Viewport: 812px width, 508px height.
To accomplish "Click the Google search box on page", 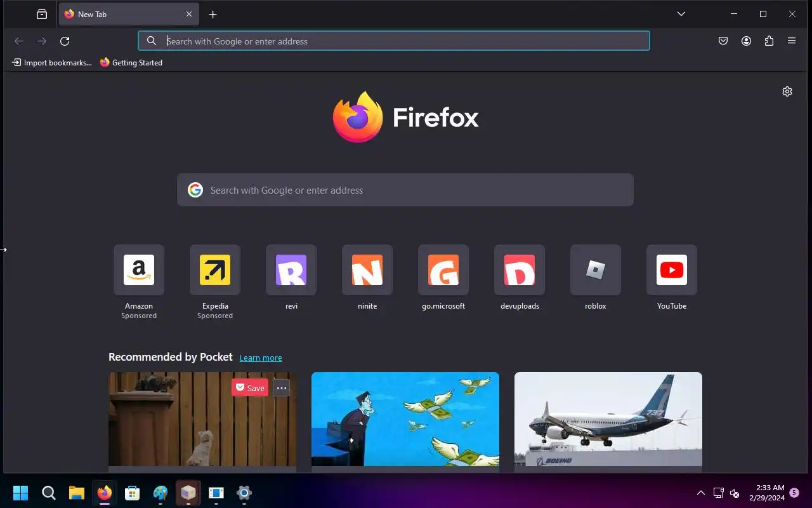I will [405, 190].
